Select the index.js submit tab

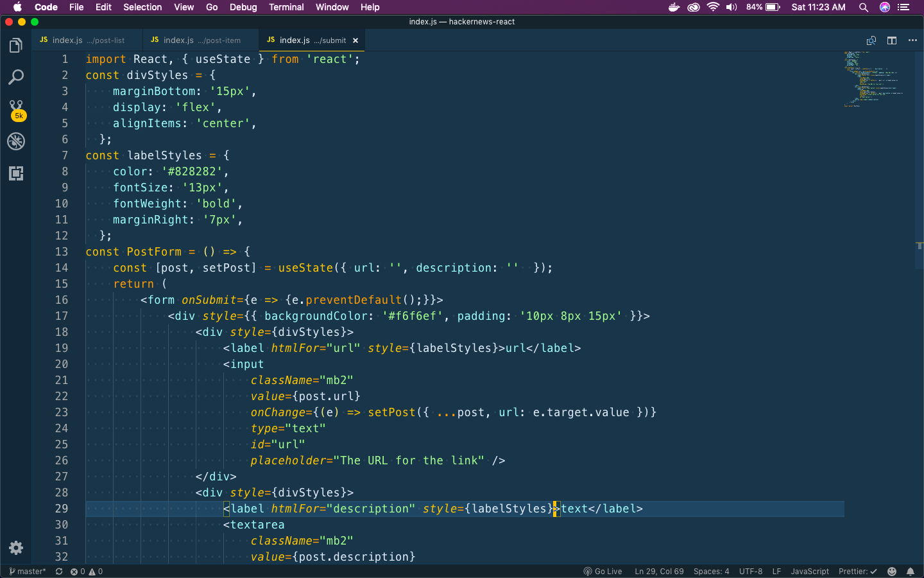tap(311, 40)
